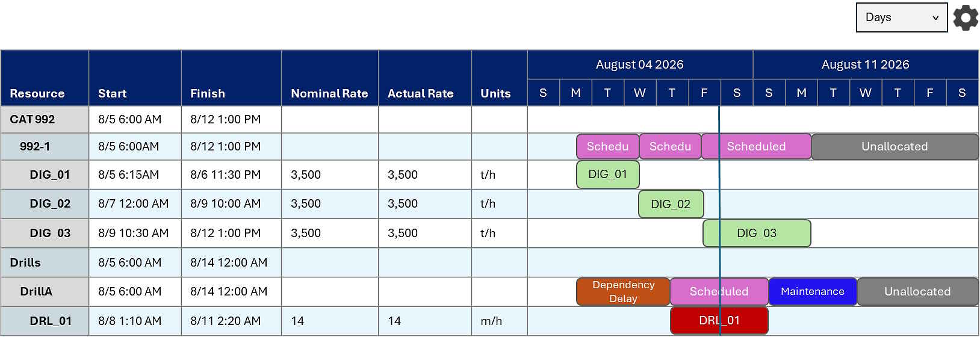Select the 992-1 resource row

click(35, 147)
